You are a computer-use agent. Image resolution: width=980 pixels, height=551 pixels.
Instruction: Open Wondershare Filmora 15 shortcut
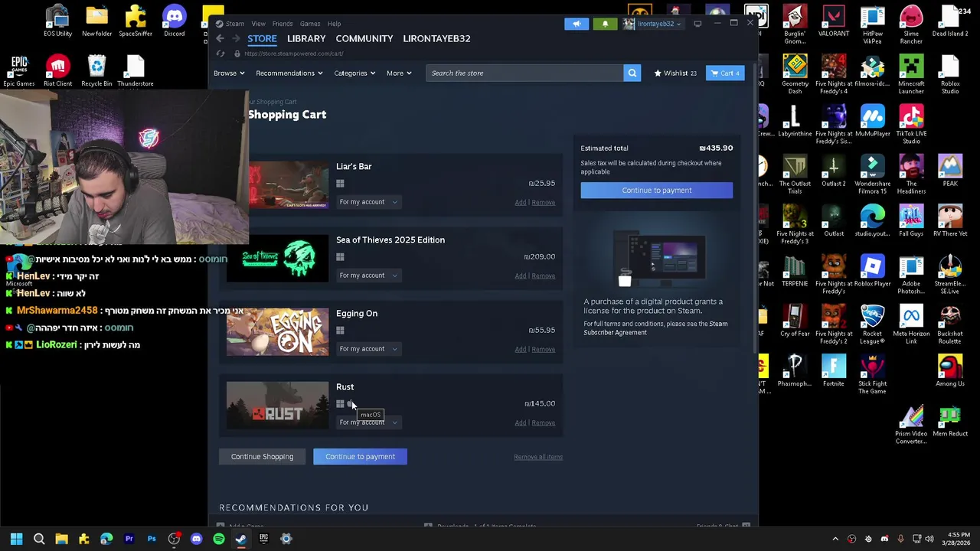tap(872, 174)
